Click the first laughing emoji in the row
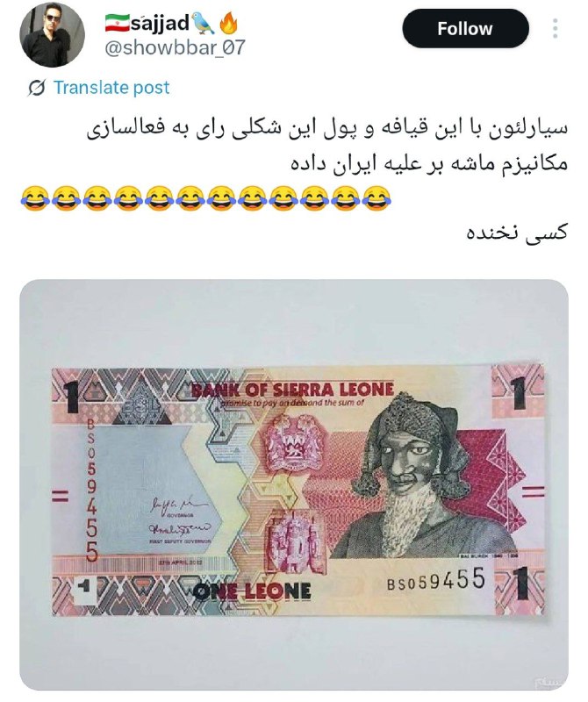 point(34,198)
